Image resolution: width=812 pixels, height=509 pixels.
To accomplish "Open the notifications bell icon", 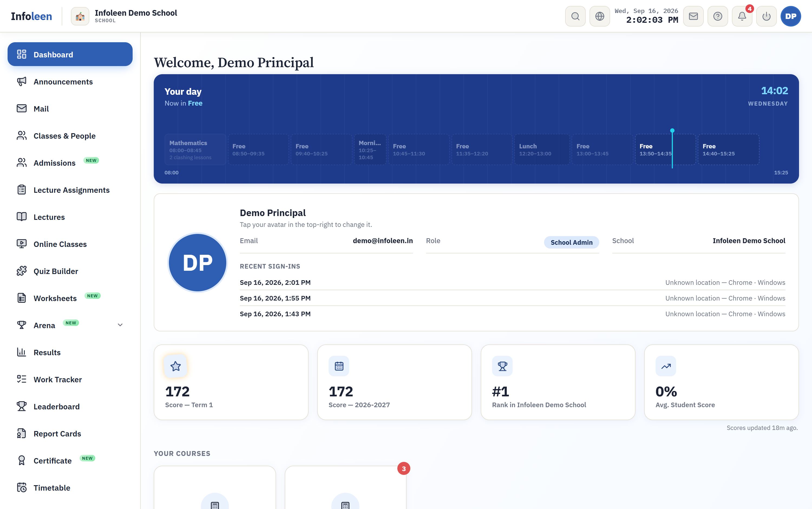I will point(742,16).
